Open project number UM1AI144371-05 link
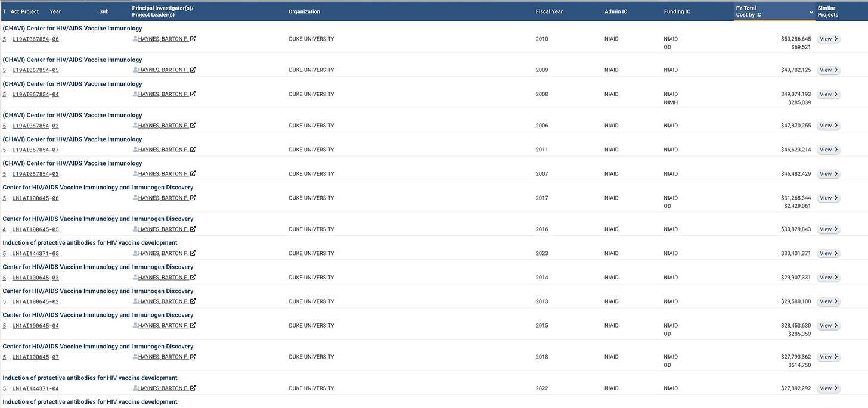The height and width of the screenshot is (408, 868). 35,254
